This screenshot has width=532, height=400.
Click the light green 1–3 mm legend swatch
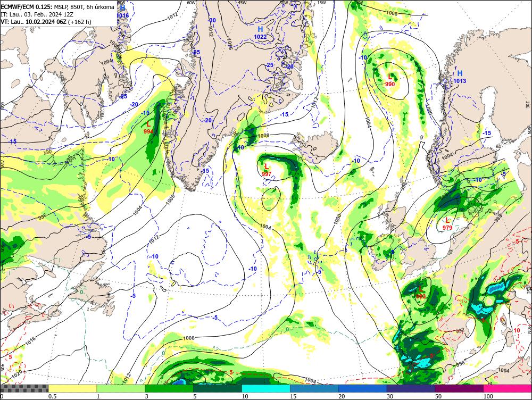121,388
